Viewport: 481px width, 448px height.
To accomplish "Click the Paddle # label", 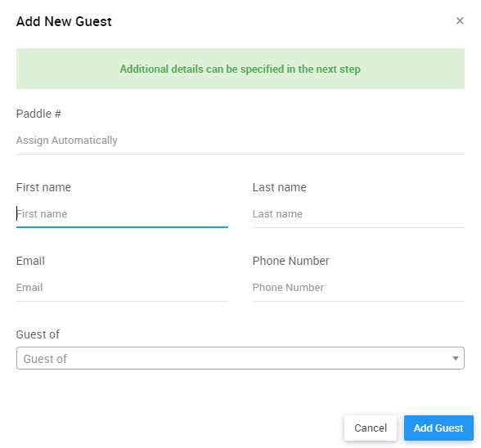I will (38, 114).
